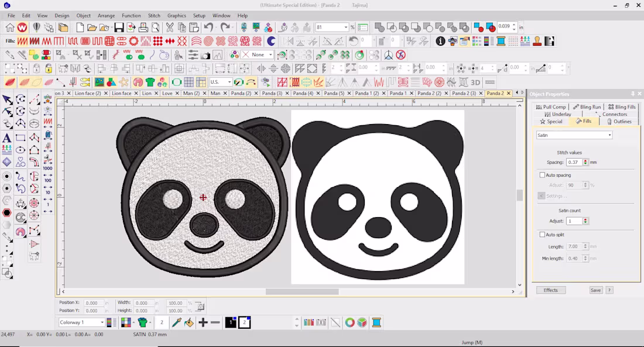Expand the zoom percentage dropdown
644x347 pixels.
coord(346,27)
